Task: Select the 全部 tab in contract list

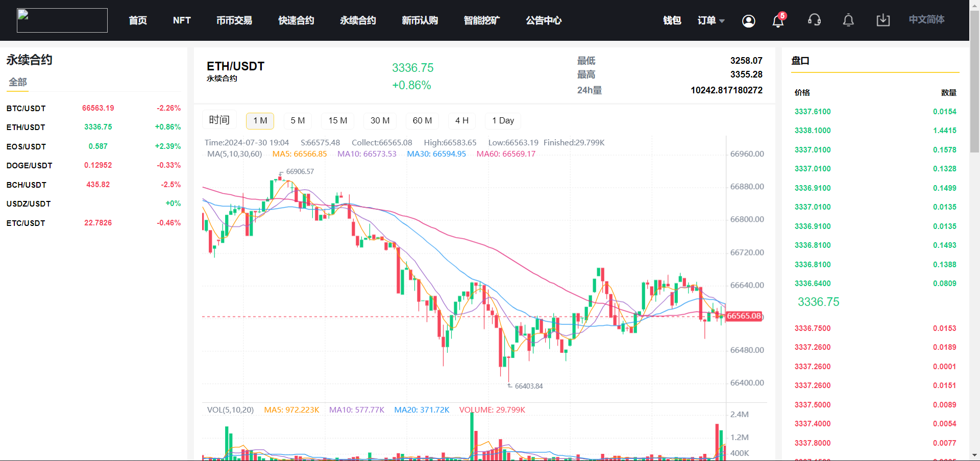Action: click(x=18, y=82)
